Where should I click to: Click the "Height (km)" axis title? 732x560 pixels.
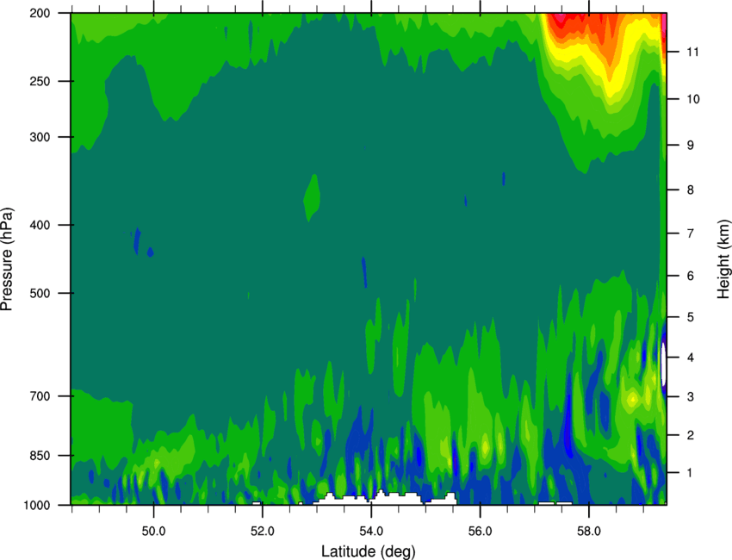coord(723,259)
